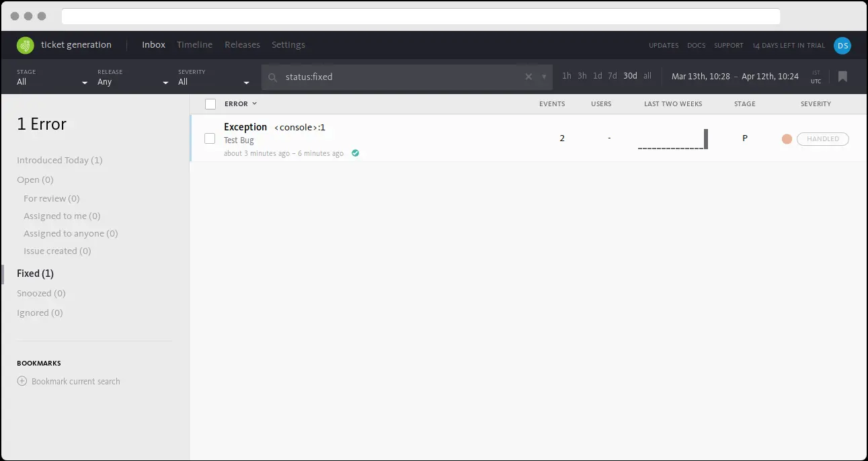Open the search options dropdown arrow
The height and width of the screenshot is (461, 868).
coord(544,77)
